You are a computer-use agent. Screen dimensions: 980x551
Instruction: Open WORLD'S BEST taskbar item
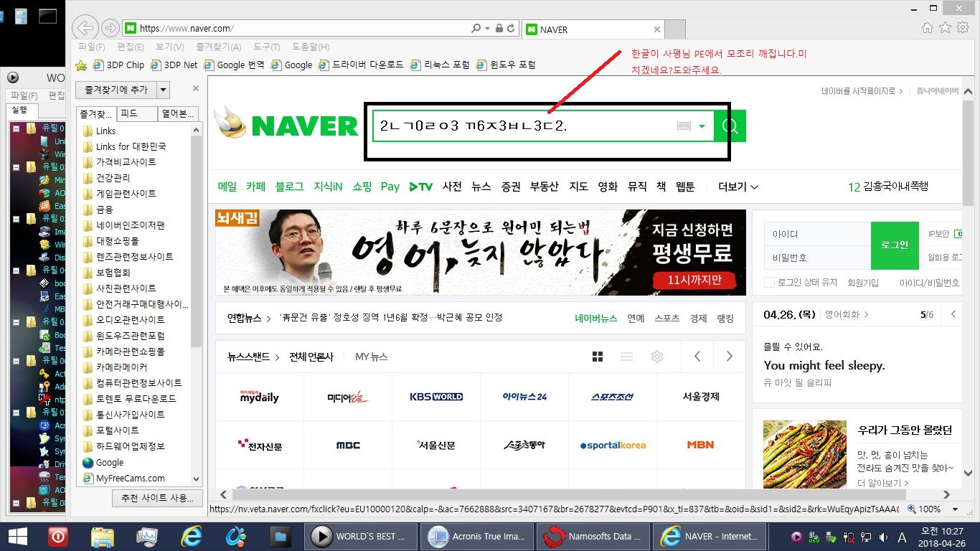click(x=360, y=536)
